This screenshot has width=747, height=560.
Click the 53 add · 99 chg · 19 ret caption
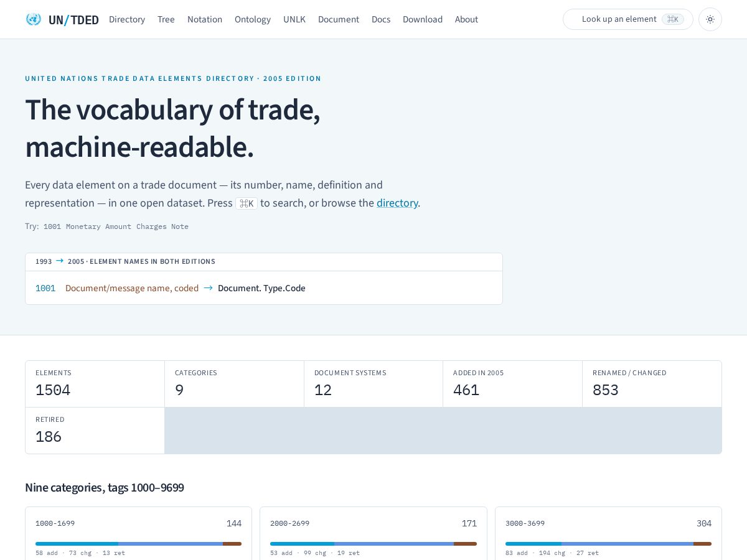click(315, 553)
